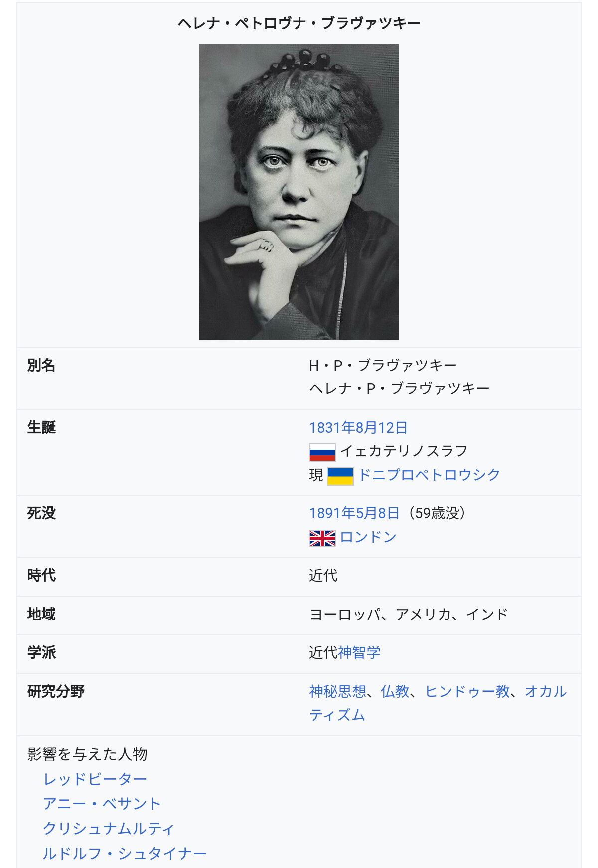
Task: Follow the ヒンドゥー教 link
Action: tap(467, 691)
